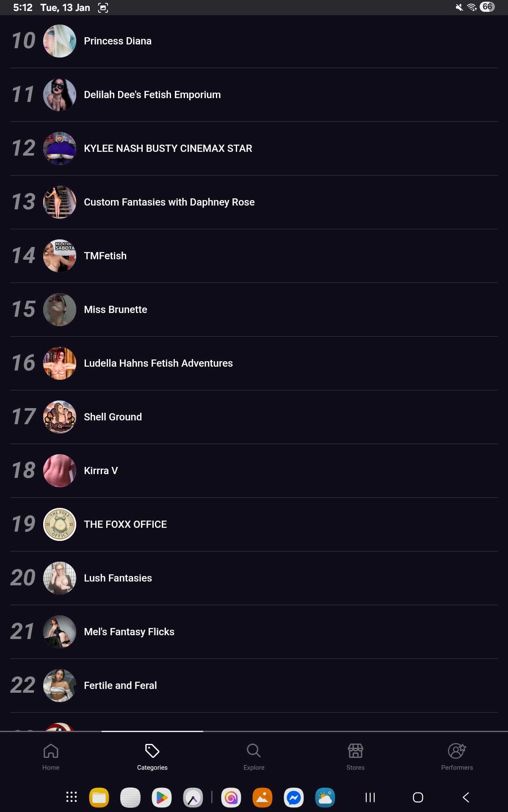Image resolution: width=508 pixels, height=812 pixels.
Task: Open the Performers tab icon
Action: pos(457,751)
